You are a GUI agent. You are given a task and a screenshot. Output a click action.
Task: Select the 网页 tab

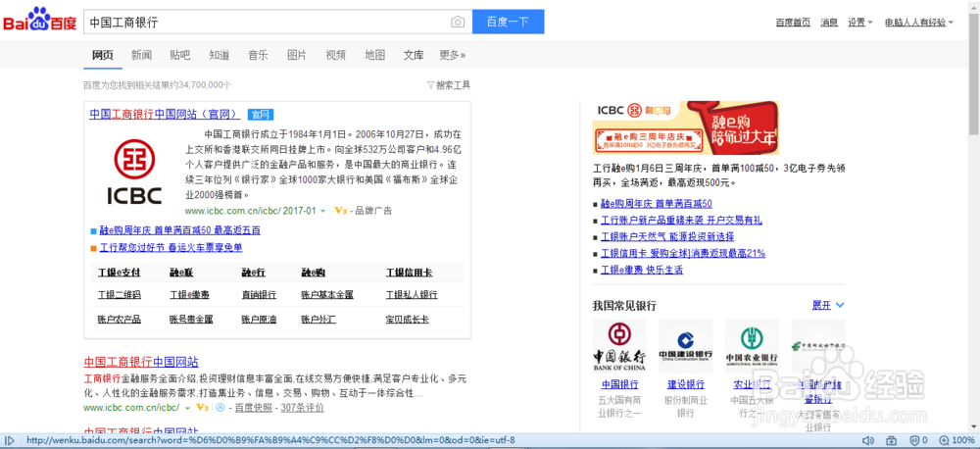click(x=103, y=55)
